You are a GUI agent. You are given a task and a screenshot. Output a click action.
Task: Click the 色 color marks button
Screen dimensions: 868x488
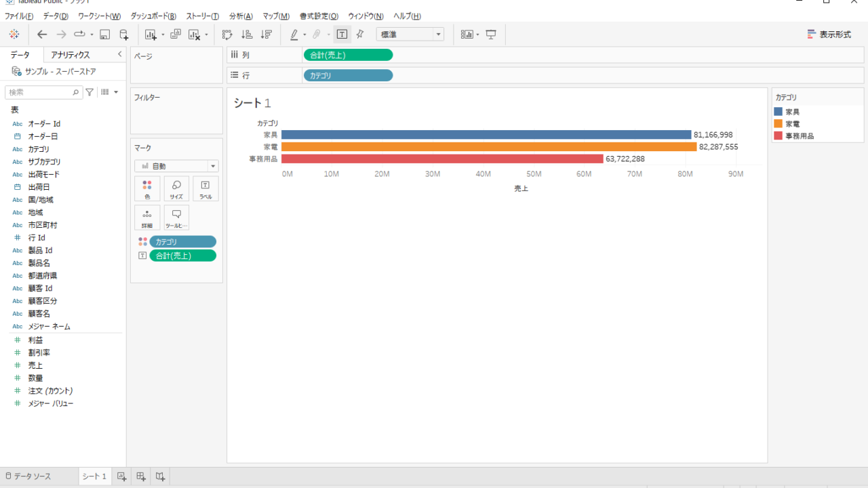pos(147,189)
